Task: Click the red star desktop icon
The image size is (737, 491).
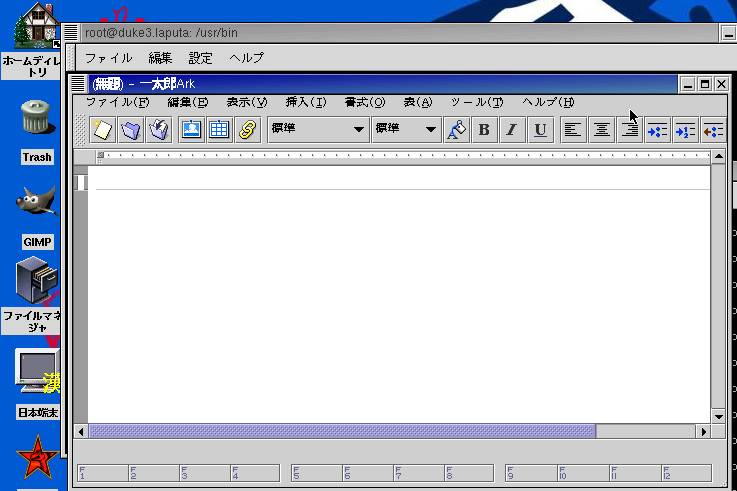Action: 37,458
